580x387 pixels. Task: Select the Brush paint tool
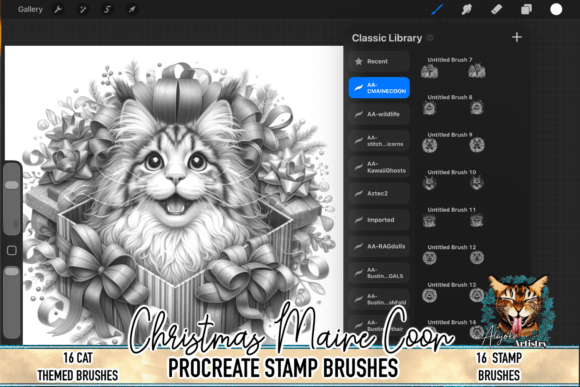click(437, 9)
